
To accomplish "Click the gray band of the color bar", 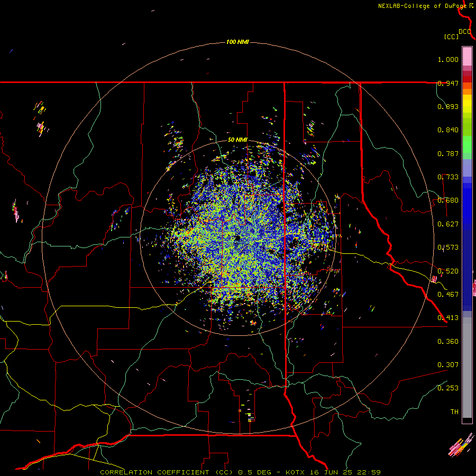I will click(x=467, y=368).
